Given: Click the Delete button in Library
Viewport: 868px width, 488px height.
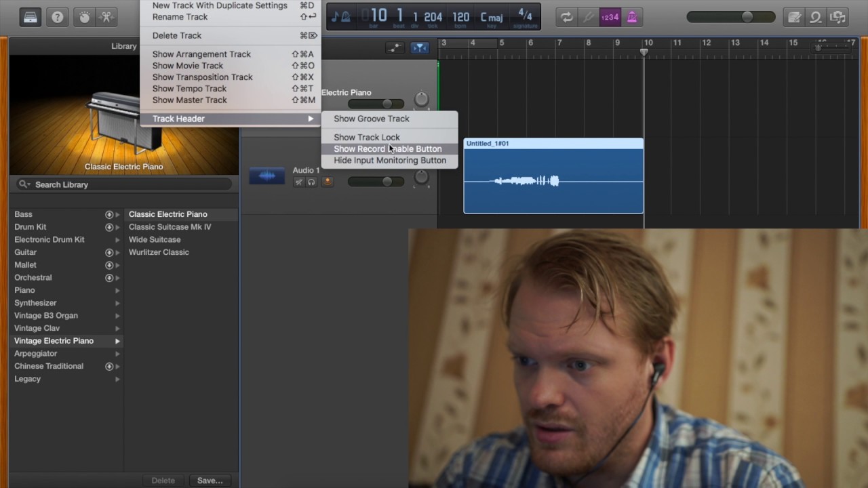Looking at the screenshot, I should [x=163, y=481].
